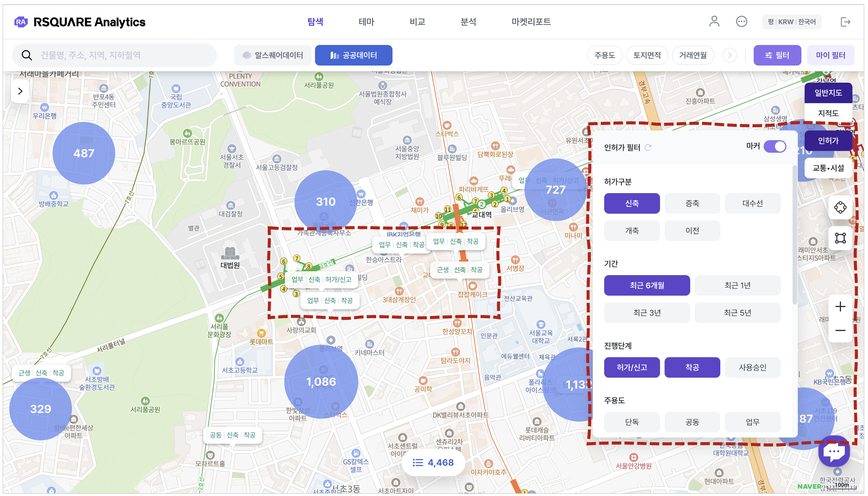The width and height of the screenshot is (868, 496).
Task: Deselect the 신축 permit type option
Action: (632, 203)
